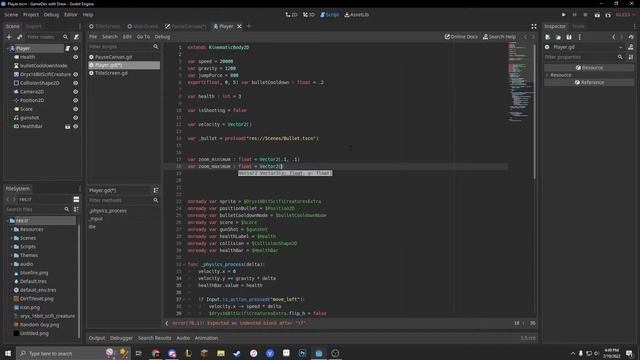Add a new node with plus icon
The image size is (640, 360).
[x=9, y=37]
